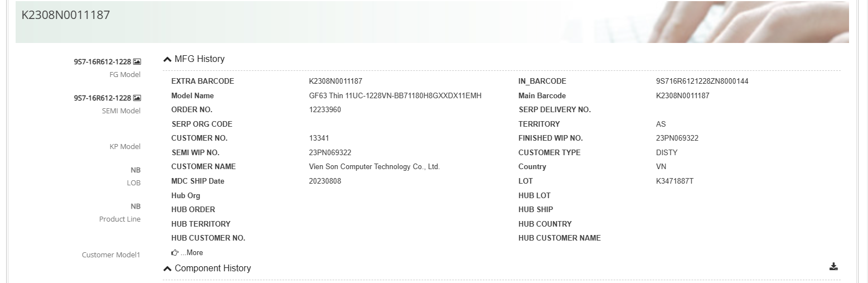
Task: Click the Country value VN
Action: 661,167
